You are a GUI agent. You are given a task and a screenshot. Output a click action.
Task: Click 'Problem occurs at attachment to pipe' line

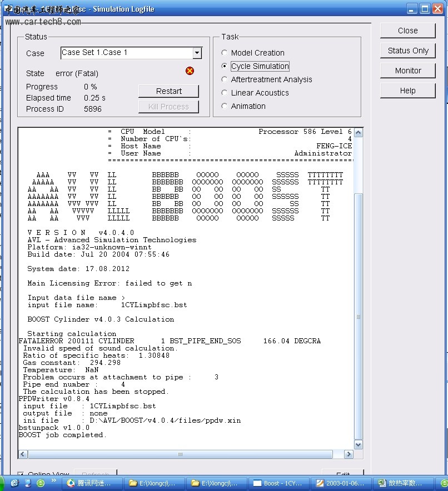point(121,377)
